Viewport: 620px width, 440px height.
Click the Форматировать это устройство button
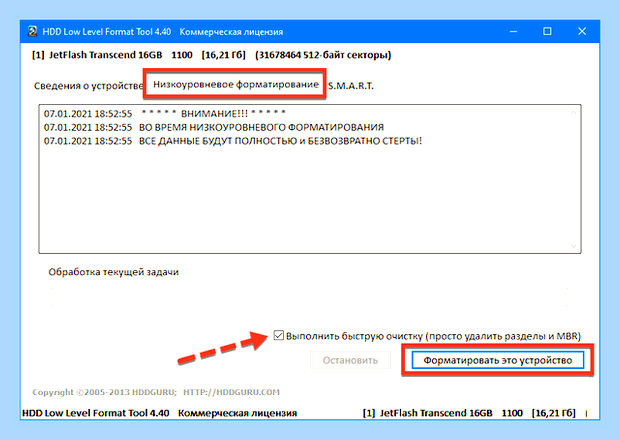[x=498, y=360]
